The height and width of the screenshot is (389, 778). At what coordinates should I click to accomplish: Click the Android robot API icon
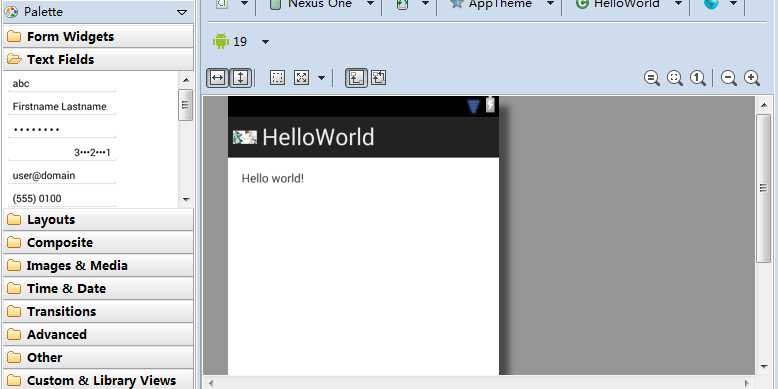220,41
